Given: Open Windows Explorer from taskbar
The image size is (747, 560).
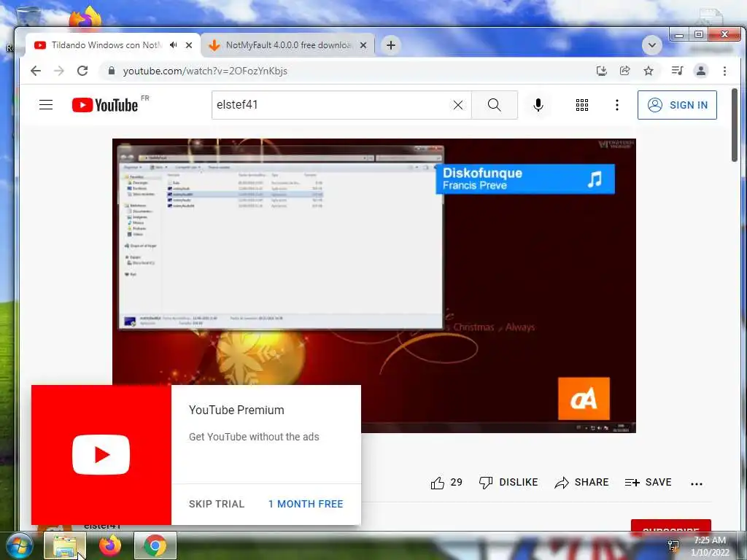Looking at the screenshot, I should point(65,545).
